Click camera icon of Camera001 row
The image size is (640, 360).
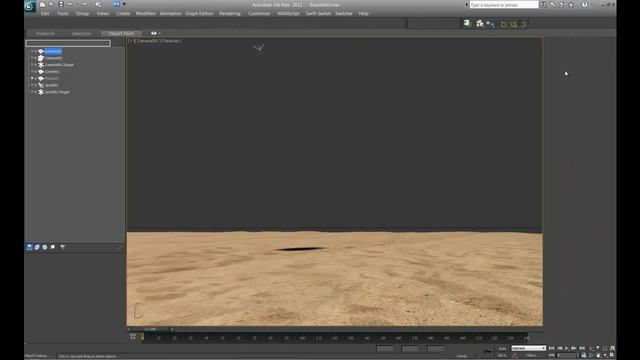[41, 58]
